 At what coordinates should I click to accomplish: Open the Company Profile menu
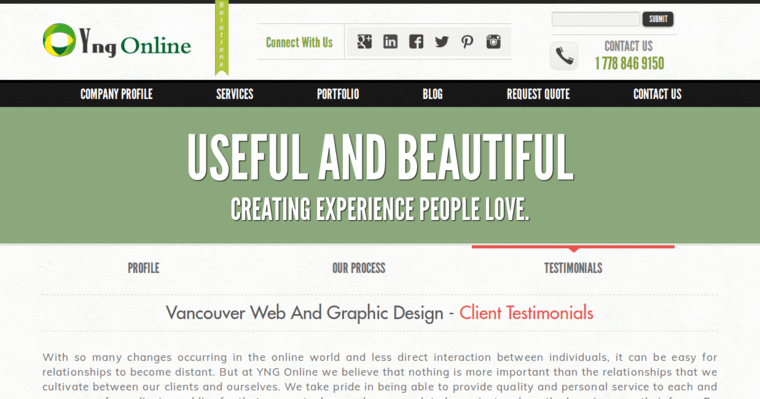(x=116, y=94)
